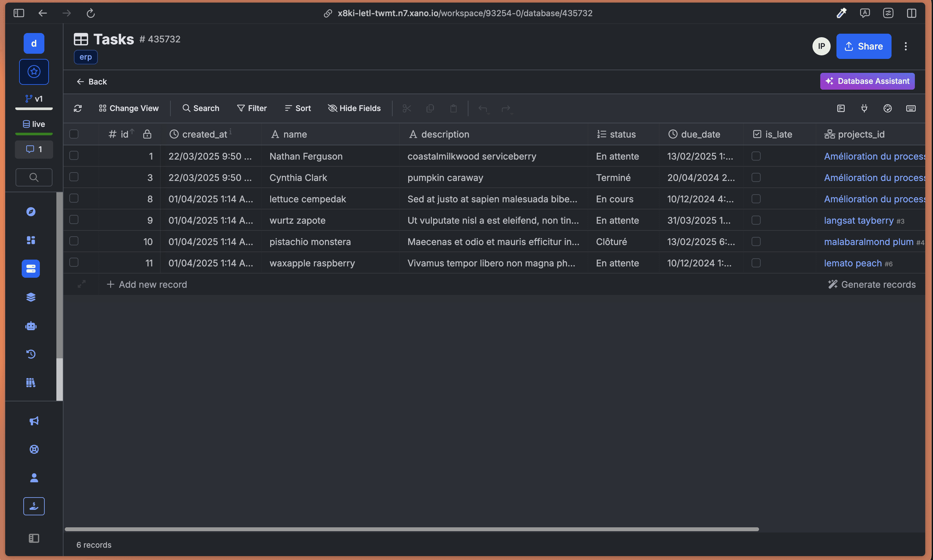Click the IP user avatar
The image size is (933, 560).
tap(821, 46)
